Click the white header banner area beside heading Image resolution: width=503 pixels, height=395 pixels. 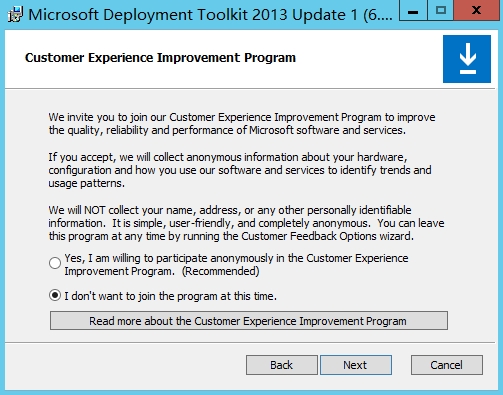[x=368, y=58]
